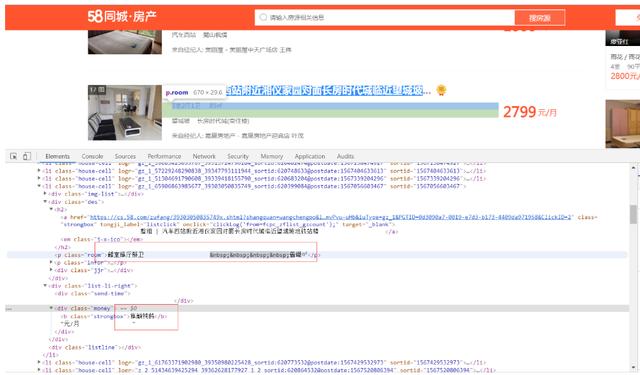Open the Elements tab in DevTools
The image size is (640, 375).
58,156
